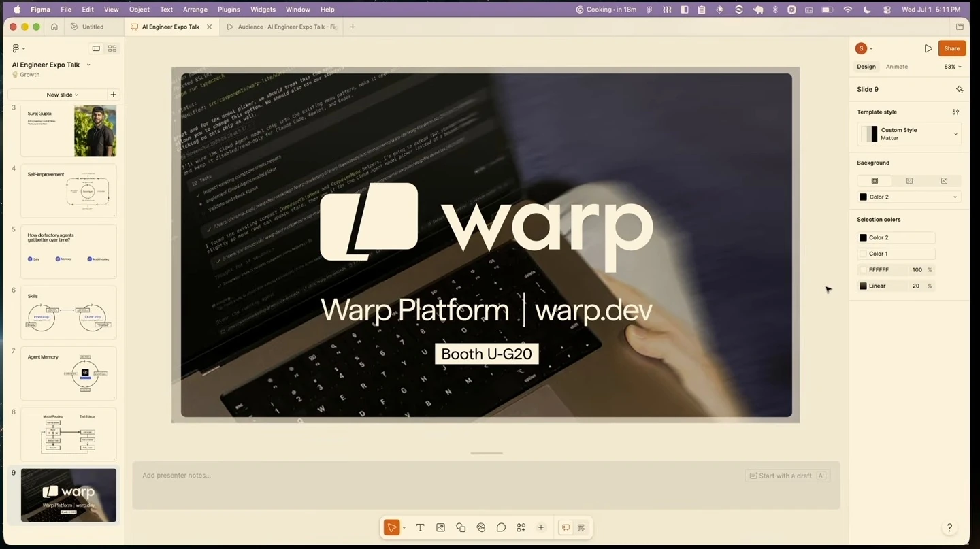Screen dimensions: 980x549
Task: Open the Figma main menu logo
Action: pos(16,48)
